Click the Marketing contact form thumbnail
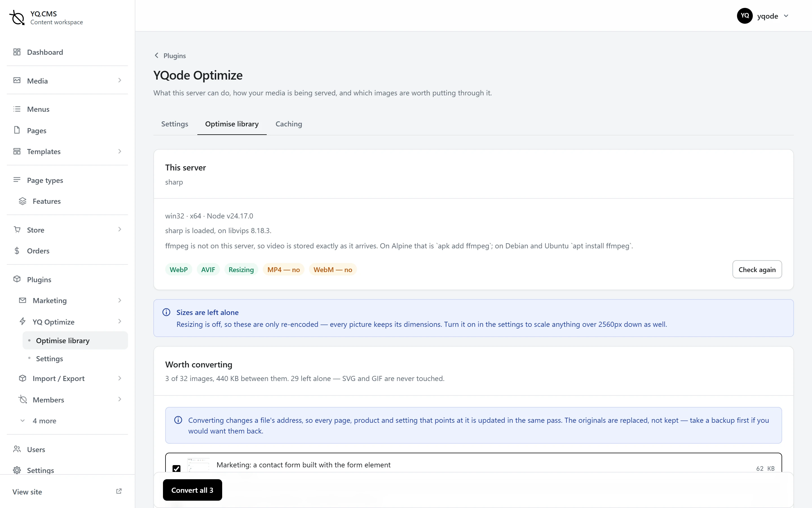Screen dimensions: 812x508 tap(198, 465)
